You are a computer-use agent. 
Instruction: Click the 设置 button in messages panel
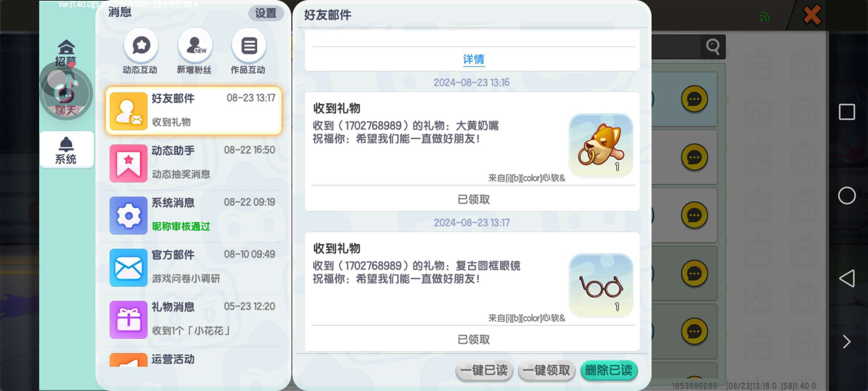pos(266,13)
